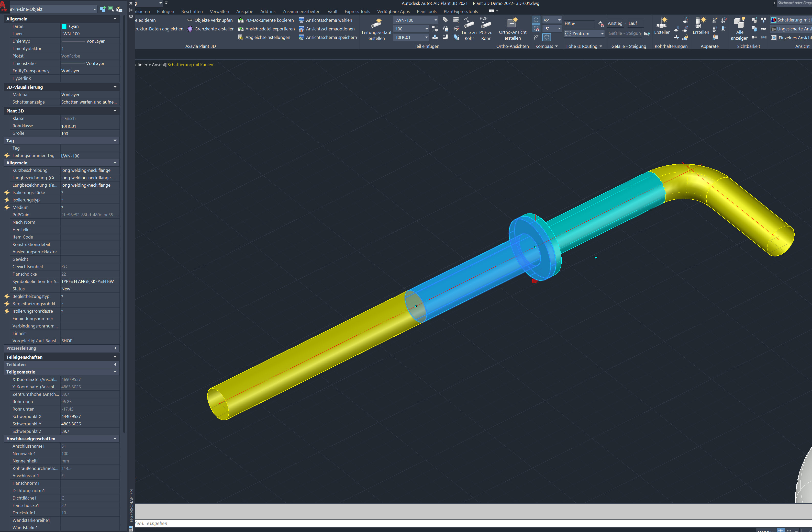Click Ortho-Ansicht erstellen icon

tap(512, 23)
